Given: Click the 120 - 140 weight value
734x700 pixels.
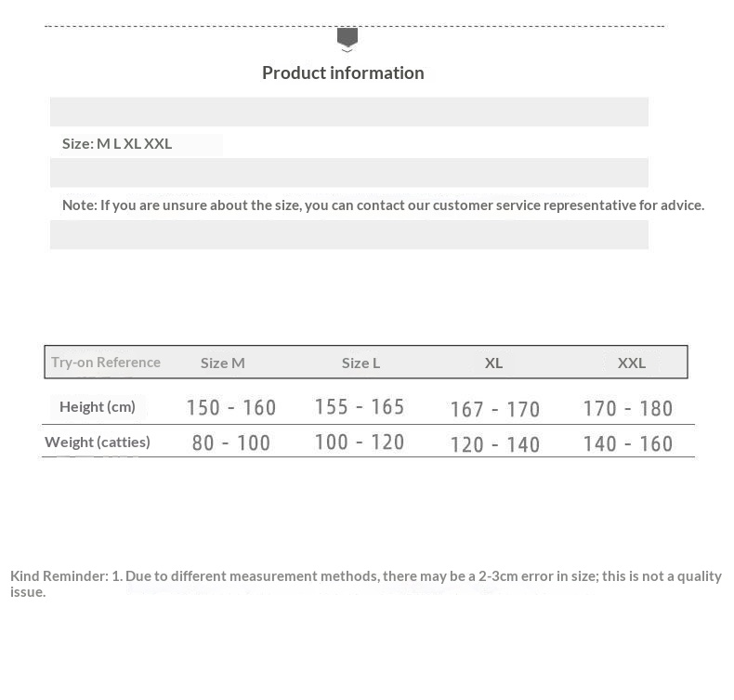Looking at the screenshot, I should (494, 444).
